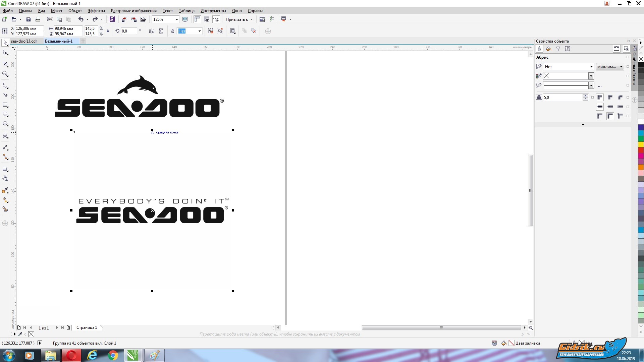Click the Привязать к button
Screen dimensions: 644x362
coord(238,19)
